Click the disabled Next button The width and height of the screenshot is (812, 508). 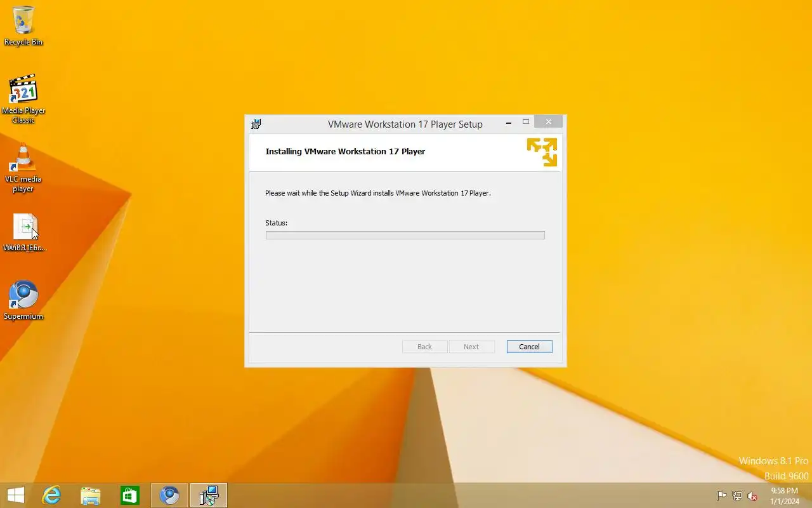point(471,347)
